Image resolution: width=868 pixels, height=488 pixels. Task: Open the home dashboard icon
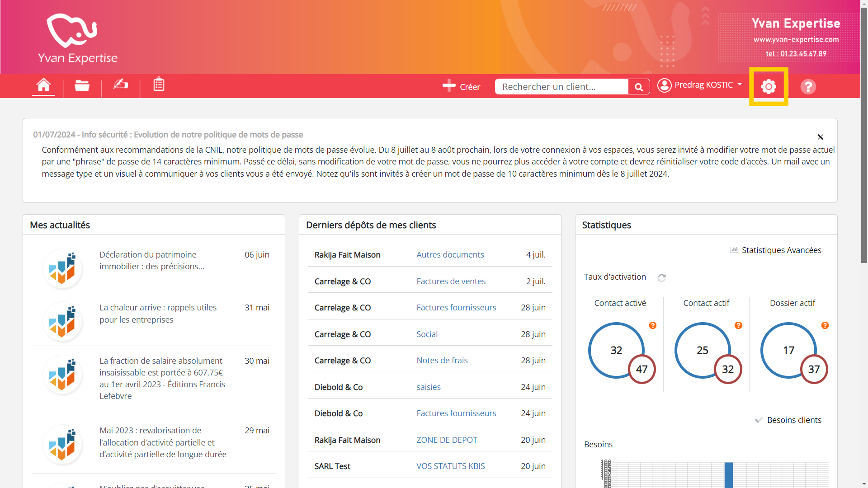(x=43, y=85)
